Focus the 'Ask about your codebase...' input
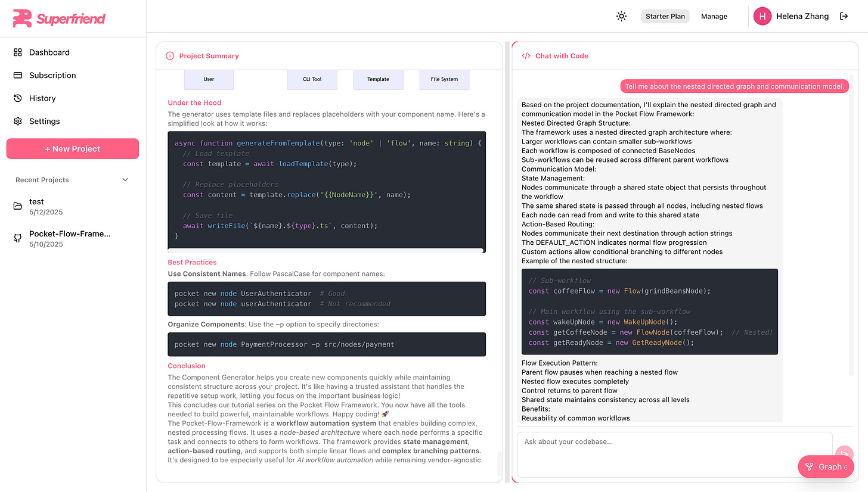The height and width of the screenshot is (492, 868). tap(675, 454)
